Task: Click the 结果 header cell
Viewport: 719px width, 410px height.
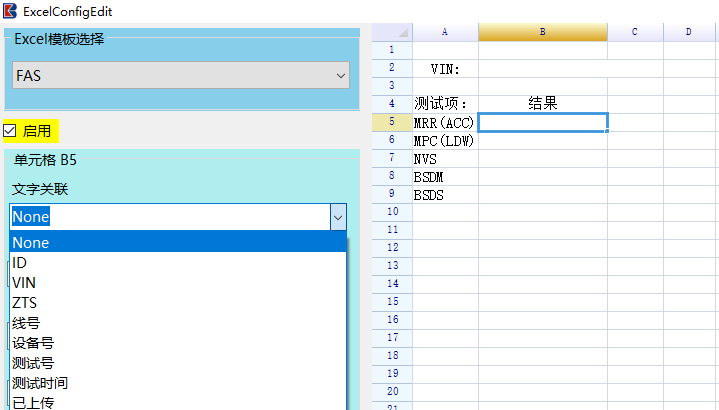Action: point(543,104)
